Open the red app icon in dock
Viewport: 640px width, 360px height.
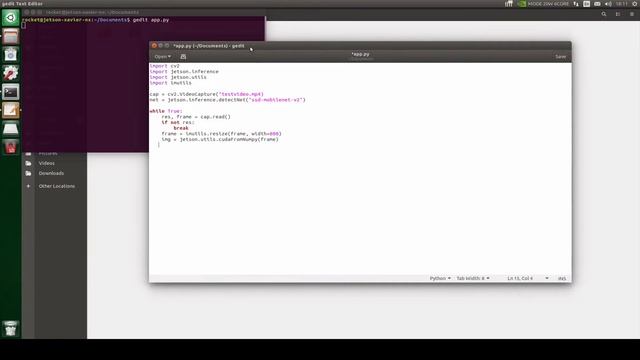coord(11,147)
